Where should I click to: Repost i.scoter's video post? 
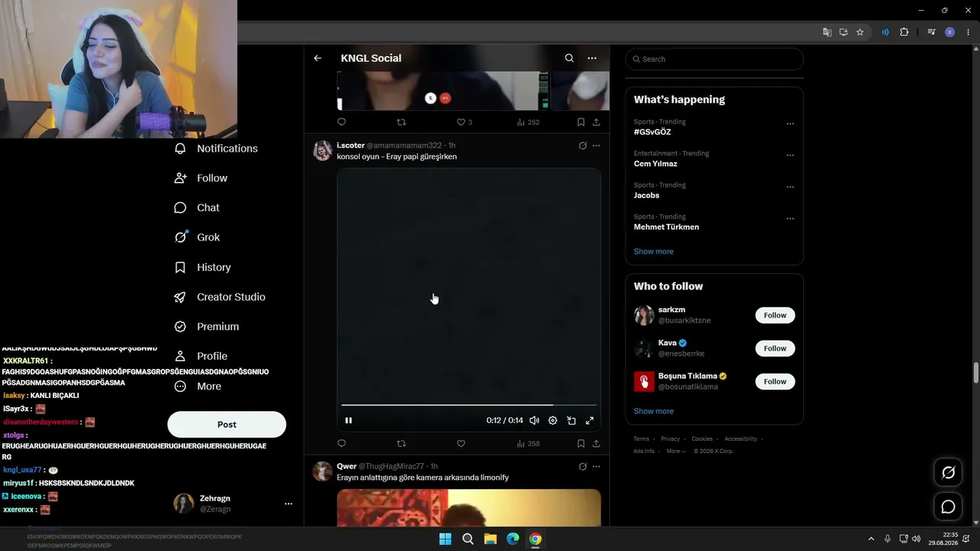(401, 443)
